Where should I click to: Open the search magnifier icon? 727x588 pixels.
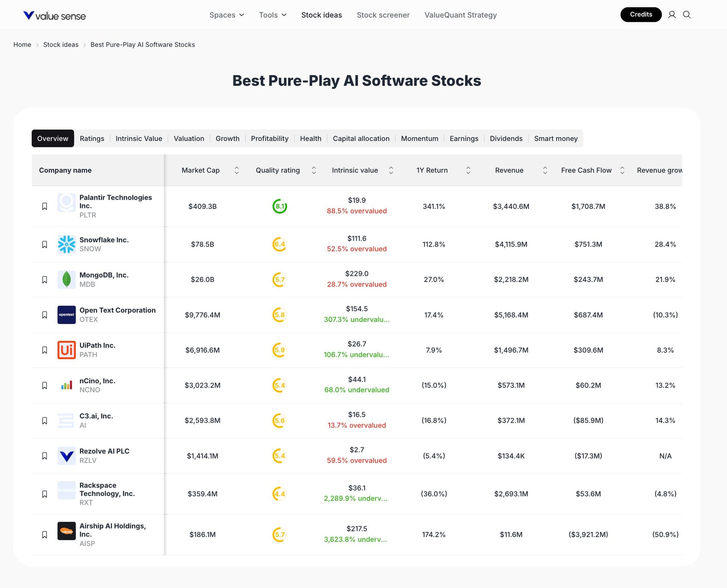click(687, 15)
